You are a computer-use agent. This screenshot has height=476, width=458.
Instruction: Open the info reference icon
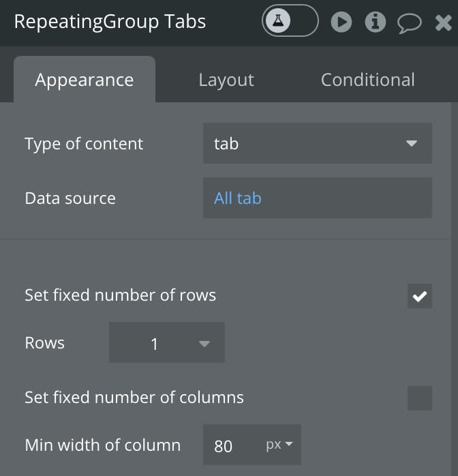point(375,22)
